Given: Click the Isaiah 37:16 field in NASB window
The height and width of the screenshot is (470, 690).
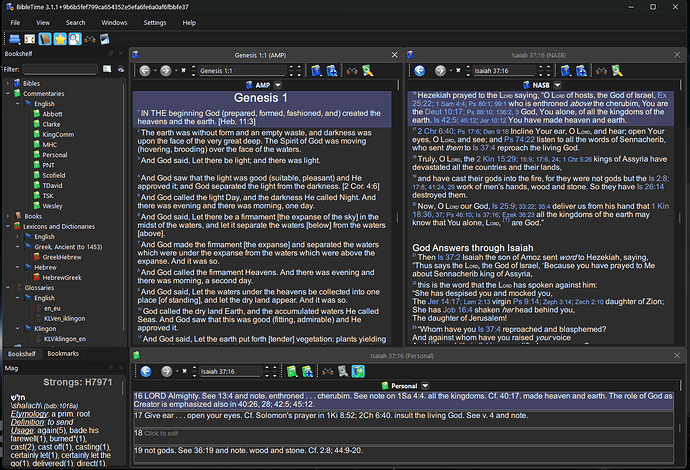Looking at the screenshot, I should (x=505, y=70).
